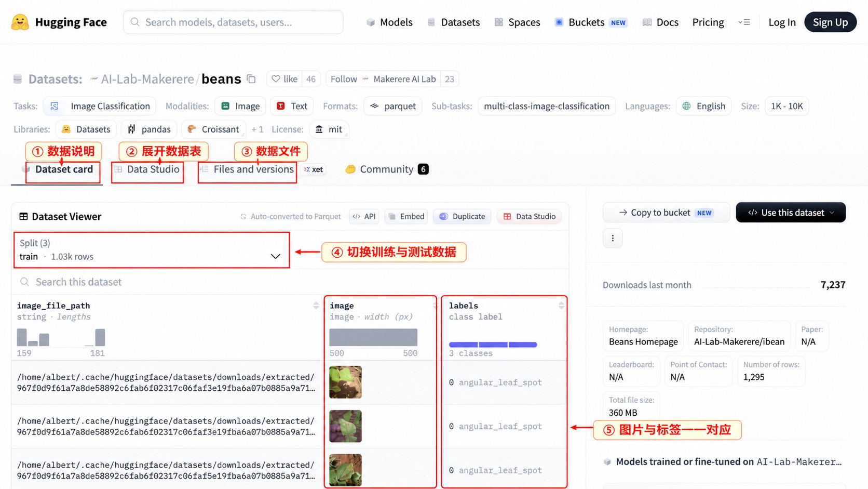Open the AI-Lab-Makerere organization link
The width and height of the screenshot is (868, 489).
click(x=147, y=79)
